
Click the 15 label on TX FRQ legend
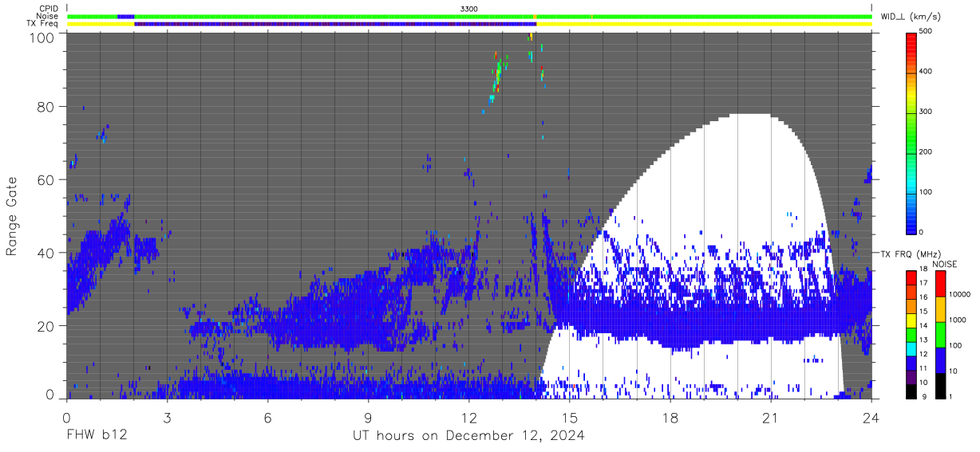(x=923, y=312)
